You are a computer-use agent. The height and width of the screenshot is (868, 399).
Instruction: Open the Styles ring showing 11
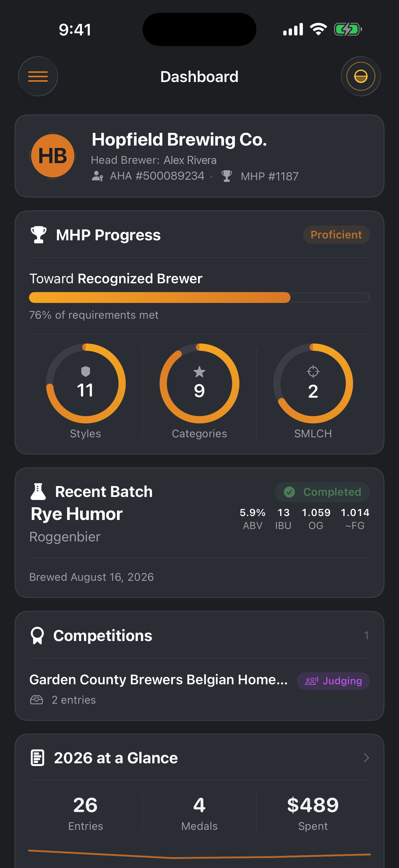coord(86,383)
